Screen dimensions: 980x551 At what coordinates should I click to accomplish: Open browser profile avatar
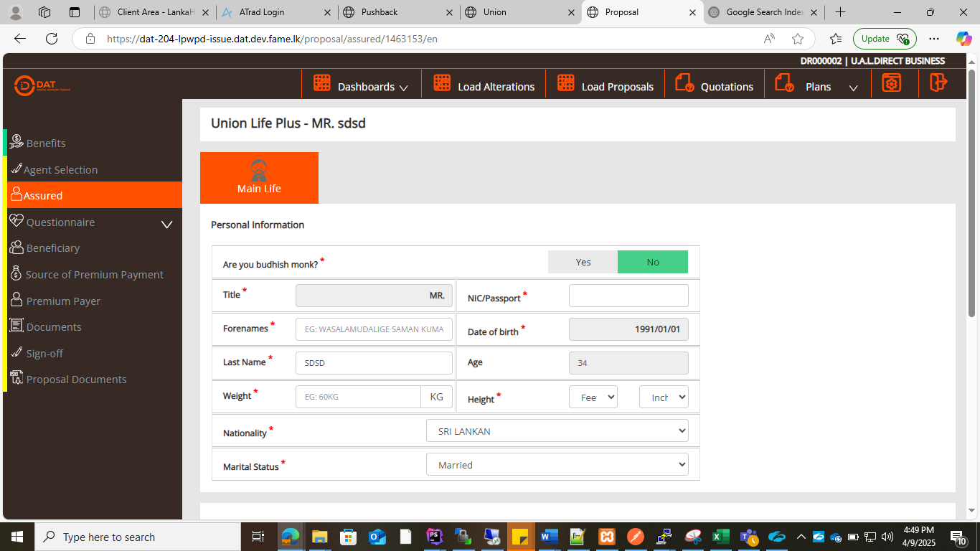16,12
